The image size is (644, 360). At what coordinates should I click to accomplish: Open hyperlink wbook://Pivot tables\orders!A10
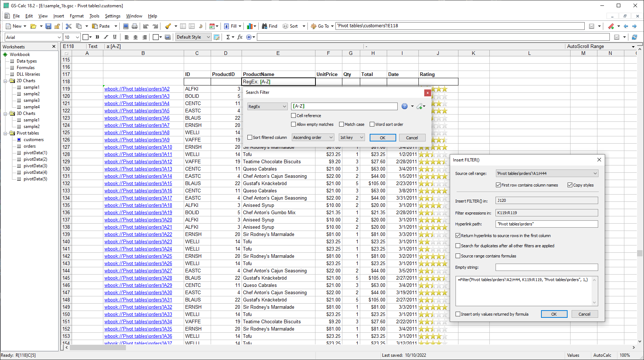tap(138, 147)
